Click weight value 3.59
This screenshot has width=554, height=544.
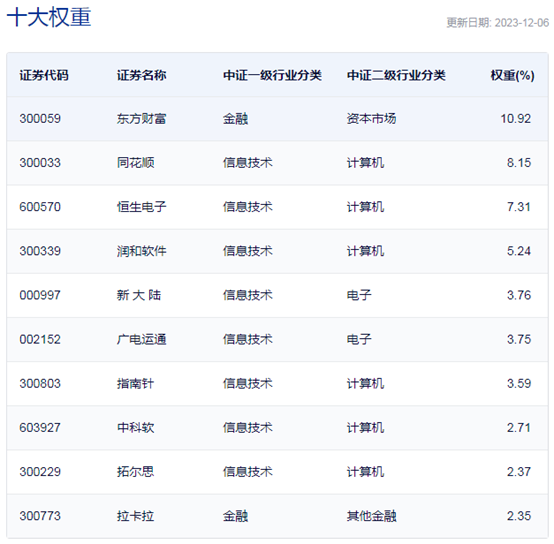coord(519,384)
